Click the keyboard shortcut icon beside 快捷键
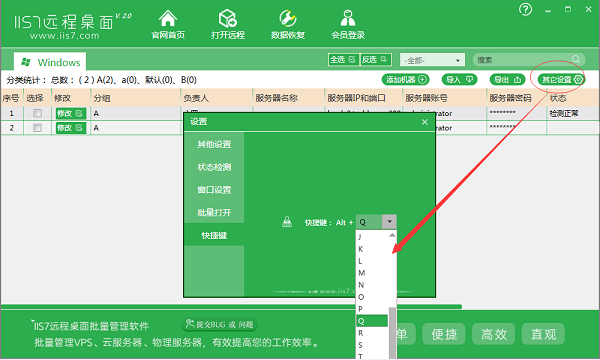600x360 pixels. pyautogui.click(x=287, y=222)
